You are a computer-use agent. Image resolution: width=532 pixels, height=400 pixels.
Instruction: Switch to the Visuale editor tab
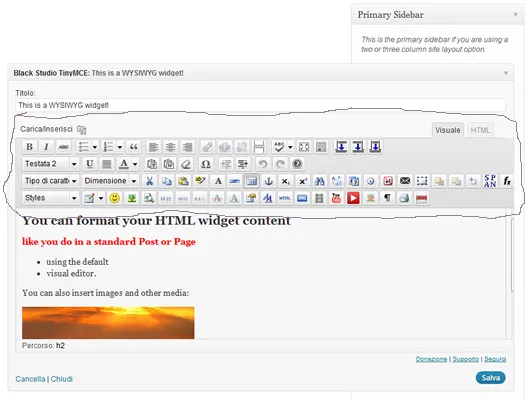click(x=448, y=130)
